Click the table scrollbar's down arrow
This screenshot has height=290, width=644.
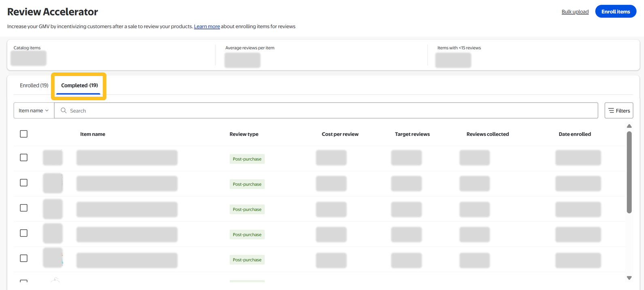(629, 278)
